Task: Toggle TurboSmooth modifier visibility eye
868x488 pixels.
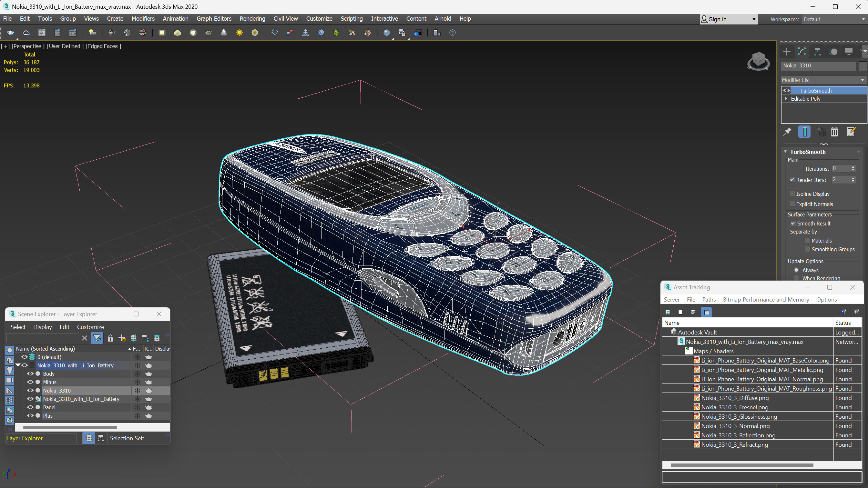Action: (786, 90)
